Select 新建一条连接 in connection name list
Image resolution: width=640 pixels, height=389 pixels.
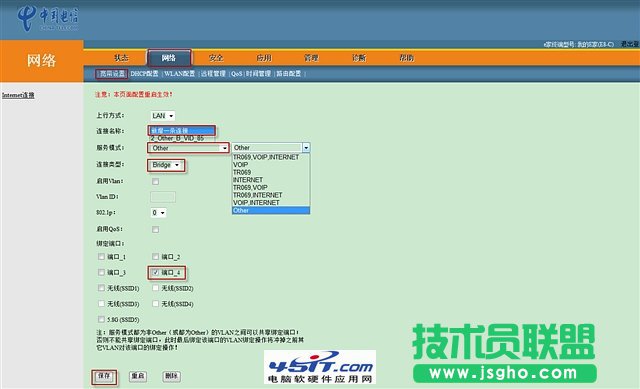pyautogui.click(x=182, y=131)
